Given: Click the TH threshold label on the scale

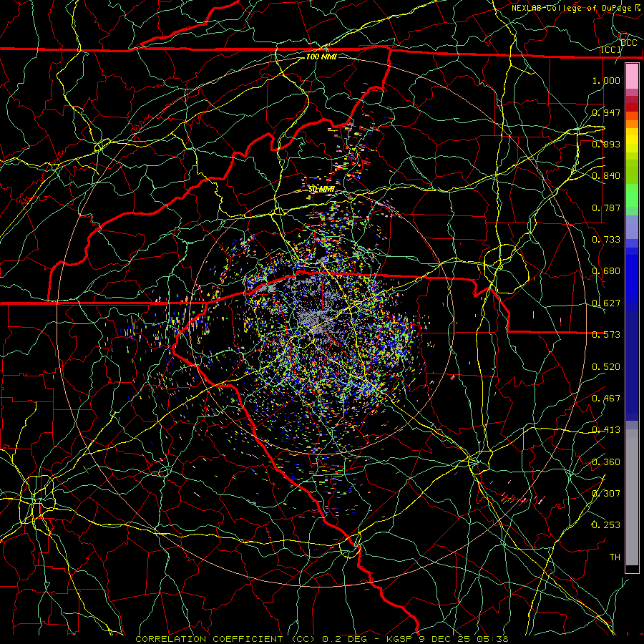Looking at the screenshot, I should [x=615, y=557].
